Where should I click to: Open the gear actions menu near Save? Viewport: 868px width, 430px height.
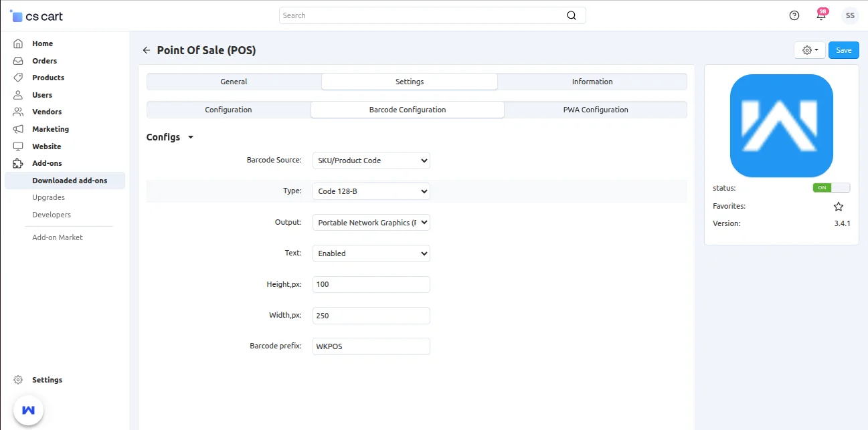coord(810,50)
